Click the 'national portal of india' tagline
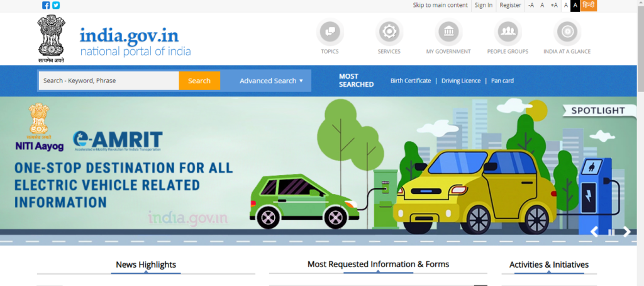The image size is (644, 286). point(136,52)
